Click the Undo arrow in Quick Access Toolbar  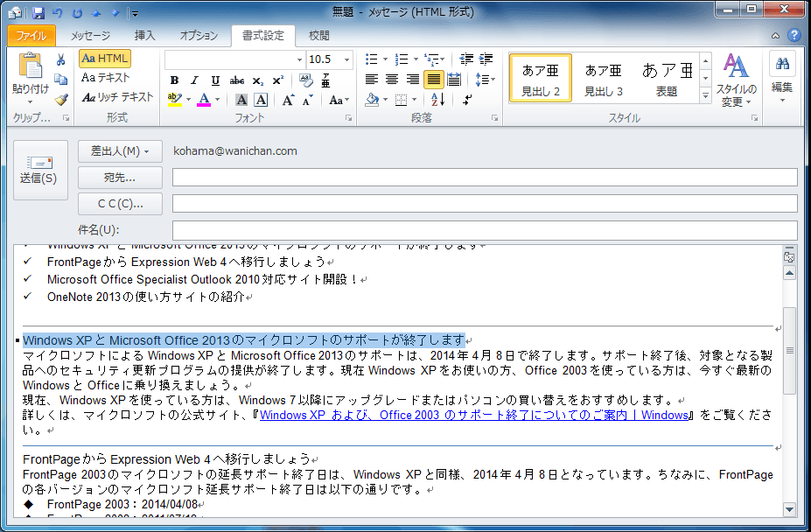tap(58, 13)
